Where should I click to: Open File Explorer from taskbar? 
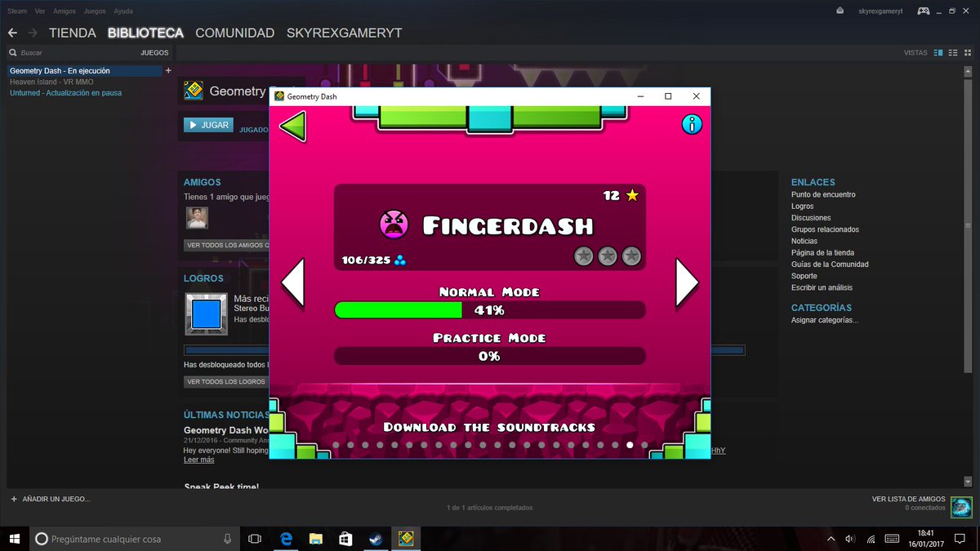click(x=316, y=539)
